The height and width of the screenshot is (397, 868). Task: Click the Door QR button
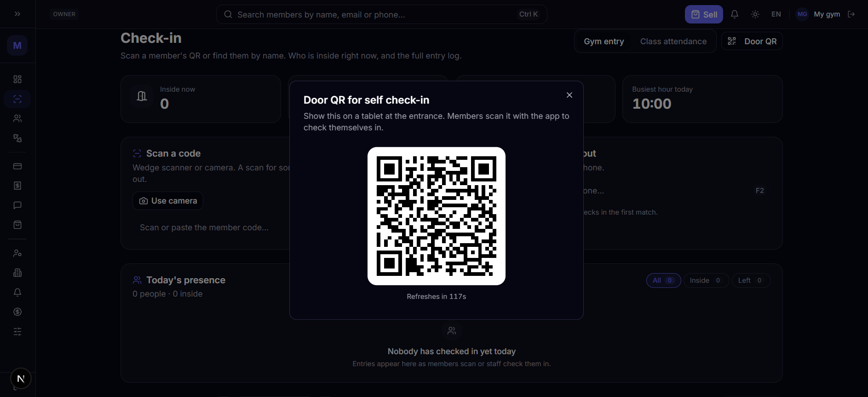(752, 41)
